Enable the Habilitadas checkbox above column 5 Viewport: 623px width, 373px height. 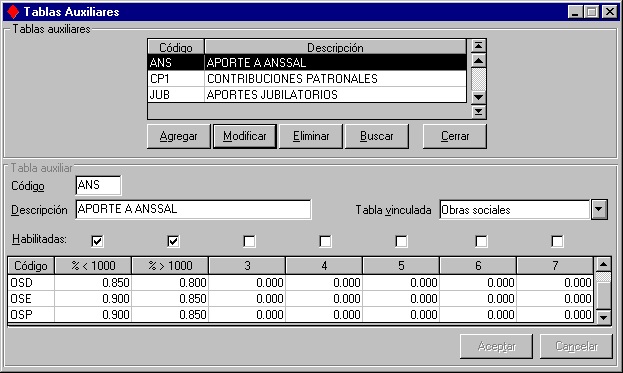point(401,241)
